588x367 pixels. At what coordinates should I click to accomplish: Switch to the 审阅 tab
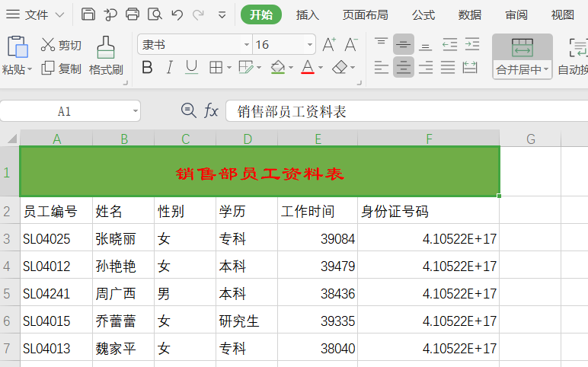pyautogui.click(x=516, y=15)
